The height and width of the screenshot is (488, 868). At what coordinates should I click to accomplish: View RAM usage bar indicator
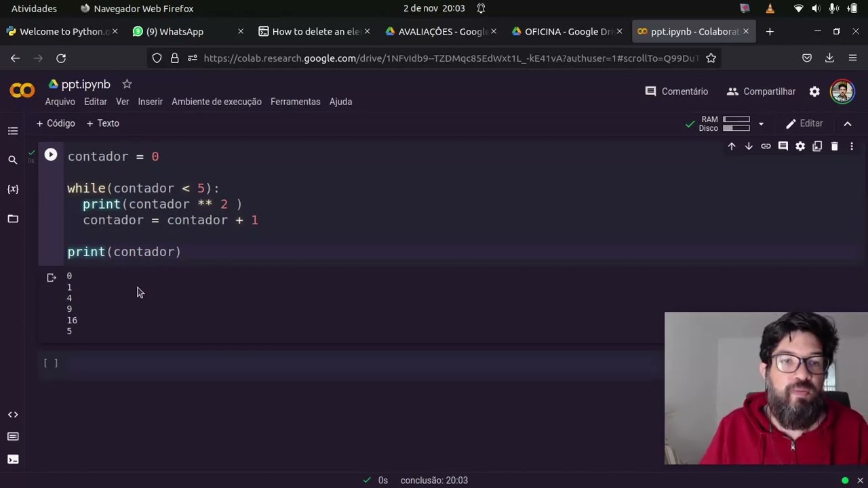(x=736, y=119)
